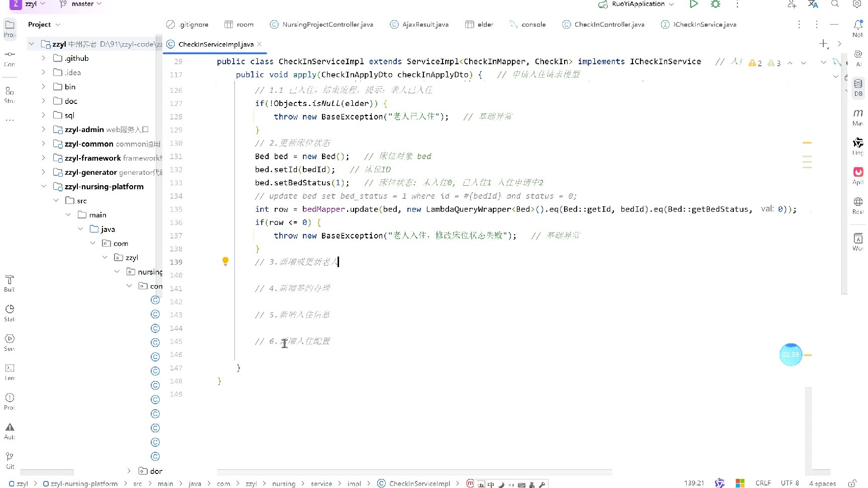Expand the zzyl-admin module
This screenshot has height=488, width=868.
pos(43,130)
